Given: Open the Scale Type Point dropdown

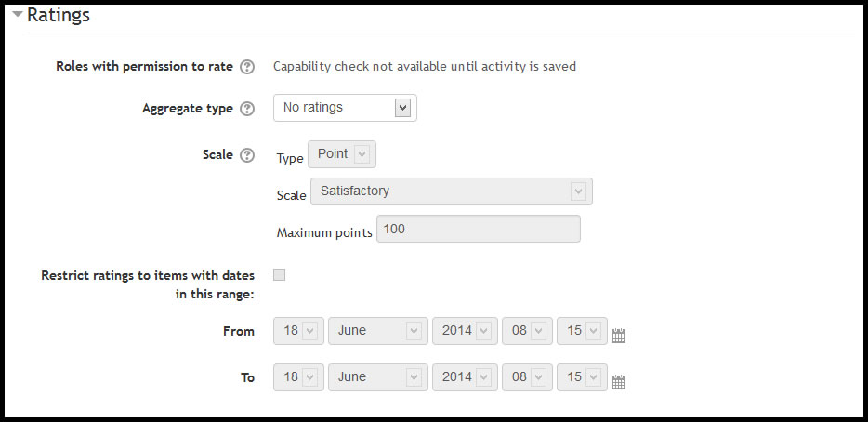Looking at the screenshot, I should click(342, 154).
